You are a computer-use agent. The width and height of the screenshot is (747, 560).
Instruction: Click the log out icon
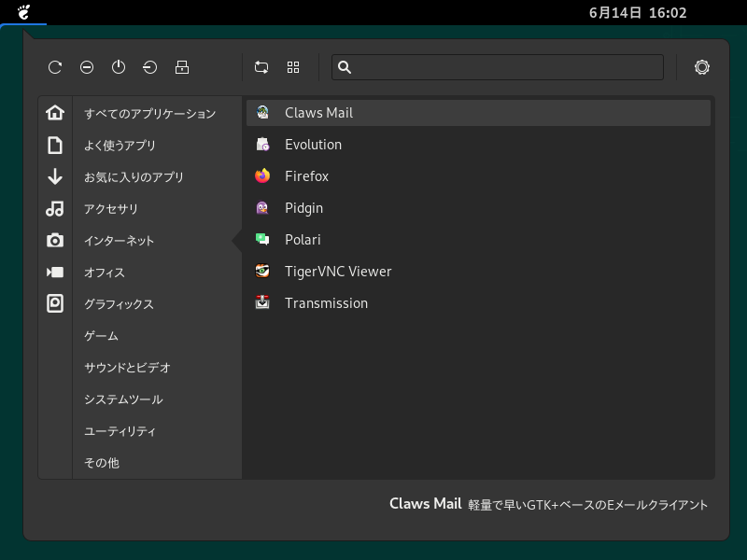150,67
